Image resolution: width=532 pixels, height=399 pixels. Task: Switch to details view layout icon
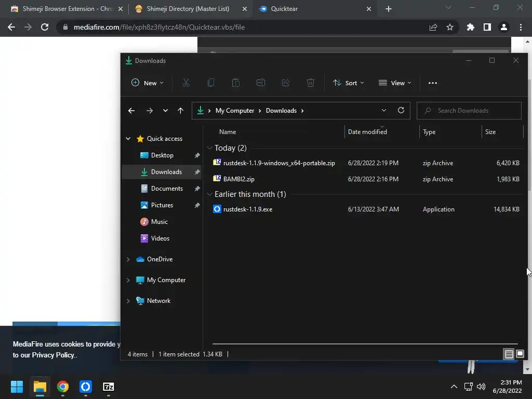[x=509, y=354]
